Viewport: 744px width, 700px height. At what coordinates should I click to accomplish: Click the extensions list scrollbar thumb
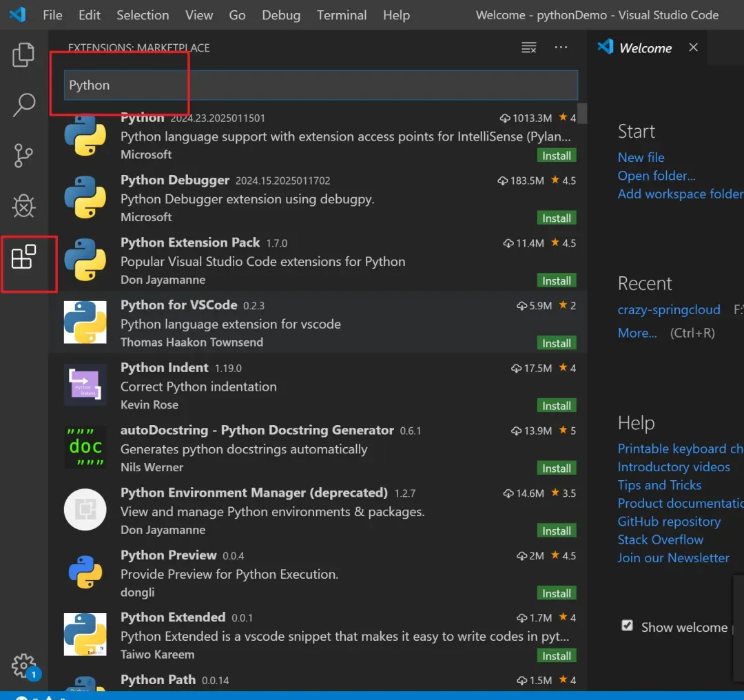[582, 113]
